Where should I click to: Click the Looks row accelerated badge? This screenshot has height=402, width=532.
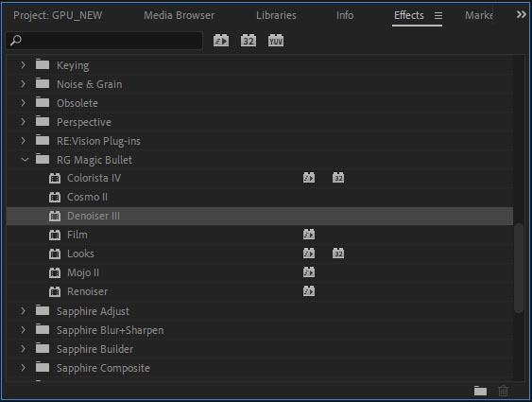pyautogui.click(x=309, y=253)
